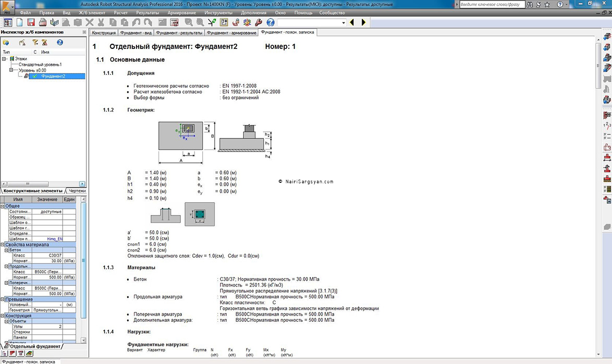This screenshot has width=612, height=364.
Task: Click the red lock-shaped icon in right toolbar
Action: tap(607, 147)
